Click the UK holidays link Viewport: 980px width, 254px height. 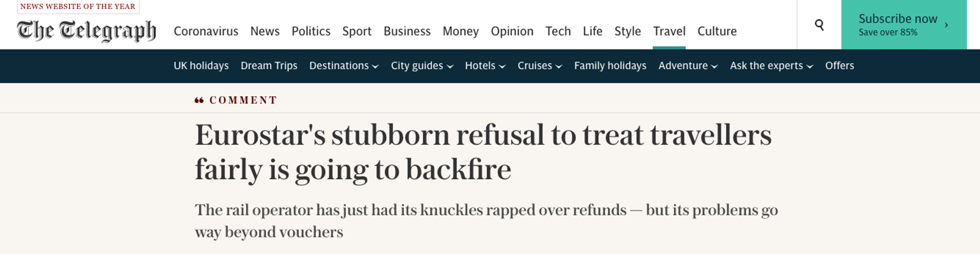coord(201,66)
